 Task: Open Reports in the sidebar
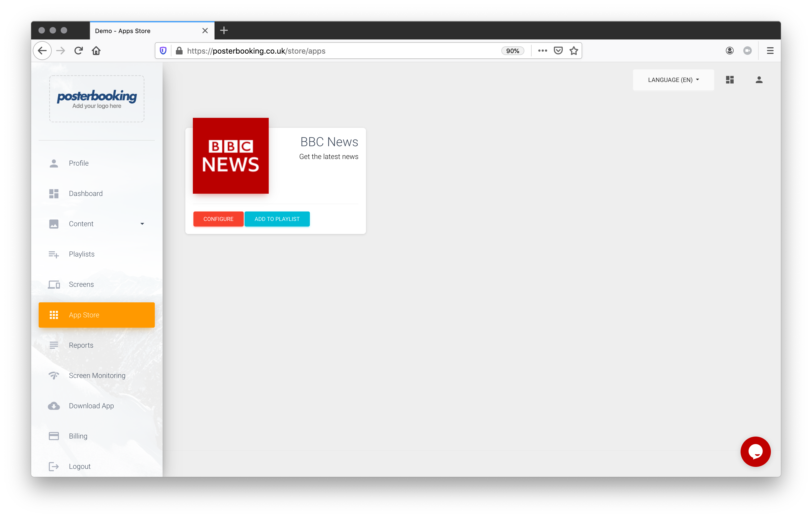point(97,345)
